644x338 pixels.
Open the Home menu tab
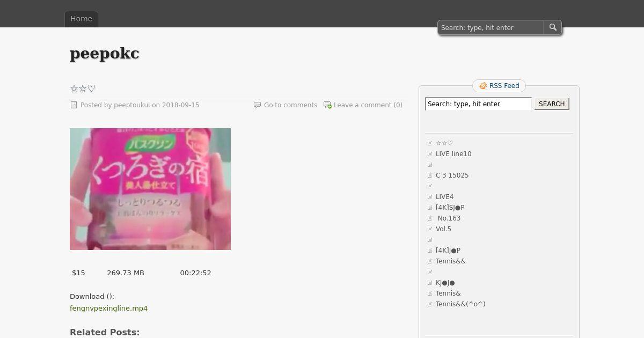click(x=82, y=19)
